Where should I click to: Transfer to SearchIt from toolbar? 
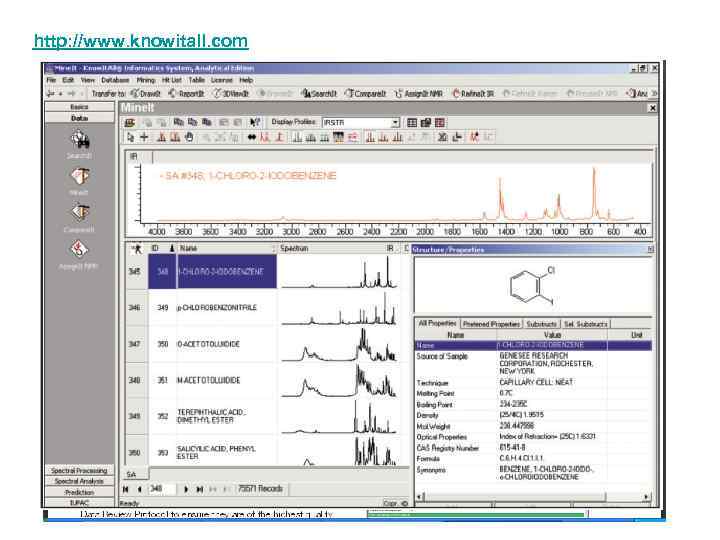(319, 94)
